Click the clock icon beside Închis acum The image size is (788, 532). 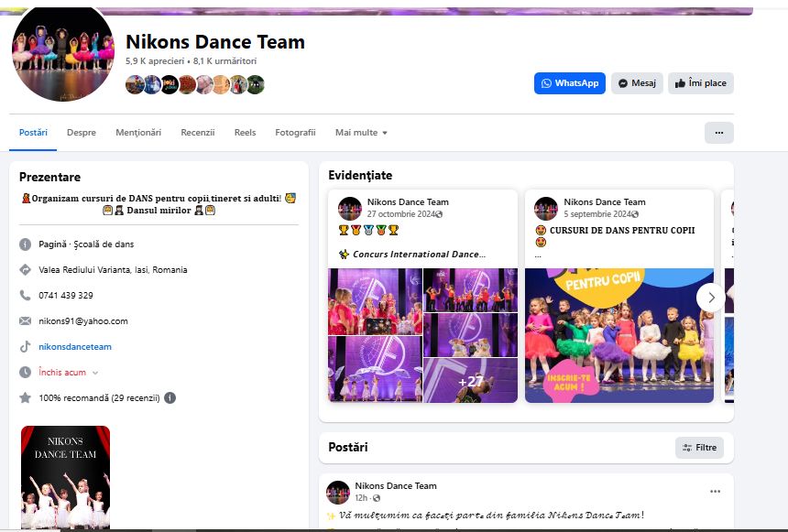click(25, 373)
